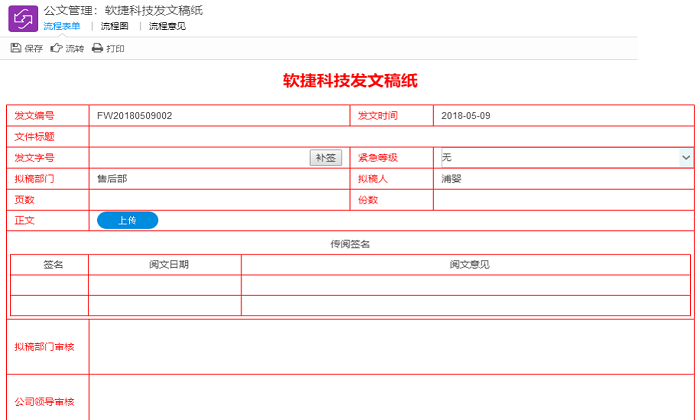Click the 发文时间 label

point(377,116)
